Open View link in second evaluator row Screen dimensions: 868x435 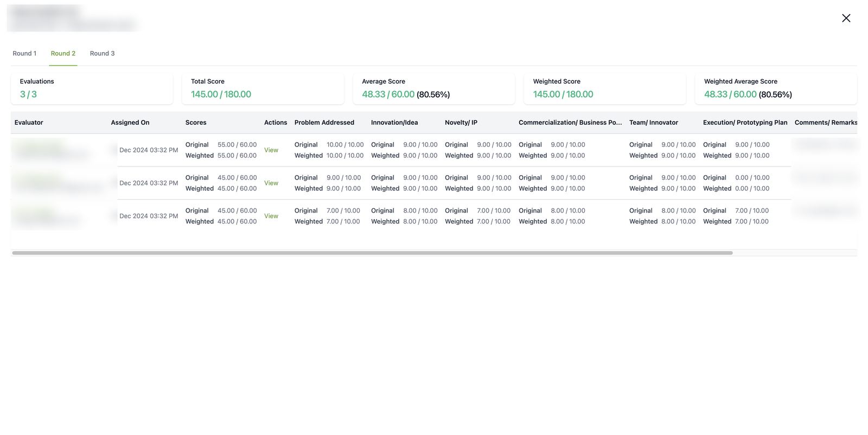pyautogui.click(x=271, y=183)
